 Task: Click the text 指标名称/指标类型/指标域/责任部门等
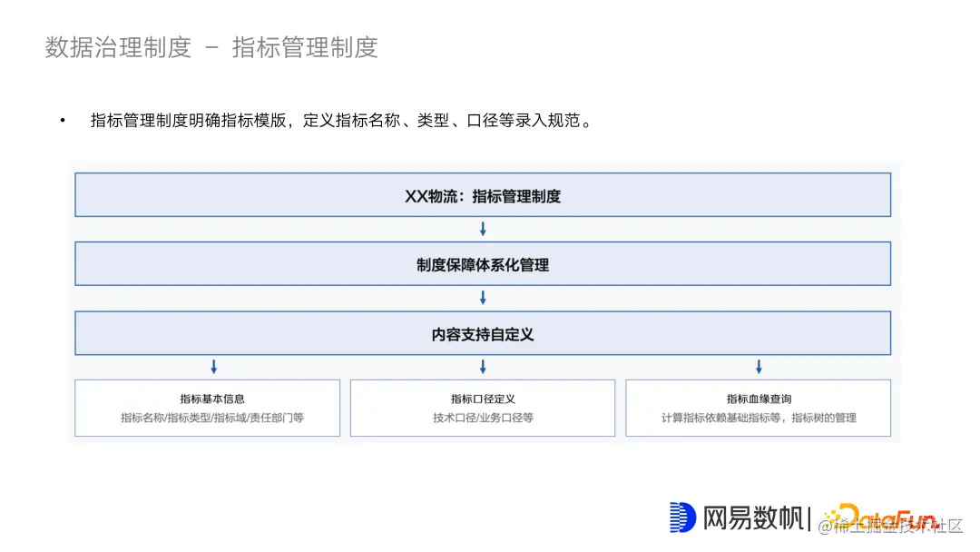[x=207, y=419]
